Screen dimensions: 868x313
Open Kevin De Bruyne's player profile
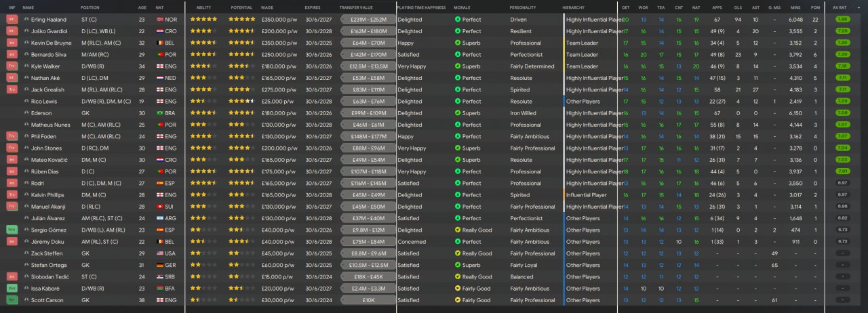[52, 43]
